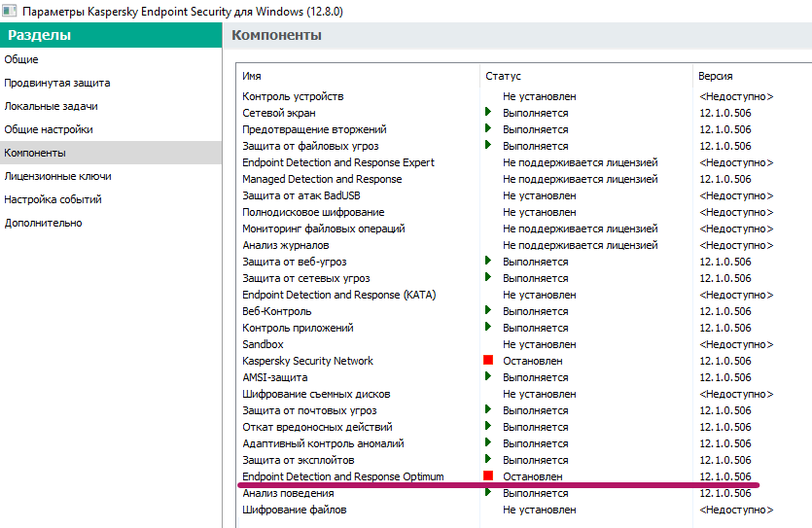Select Откат вредоносных действий name
The image size is (812, 528).
[317, 427]
